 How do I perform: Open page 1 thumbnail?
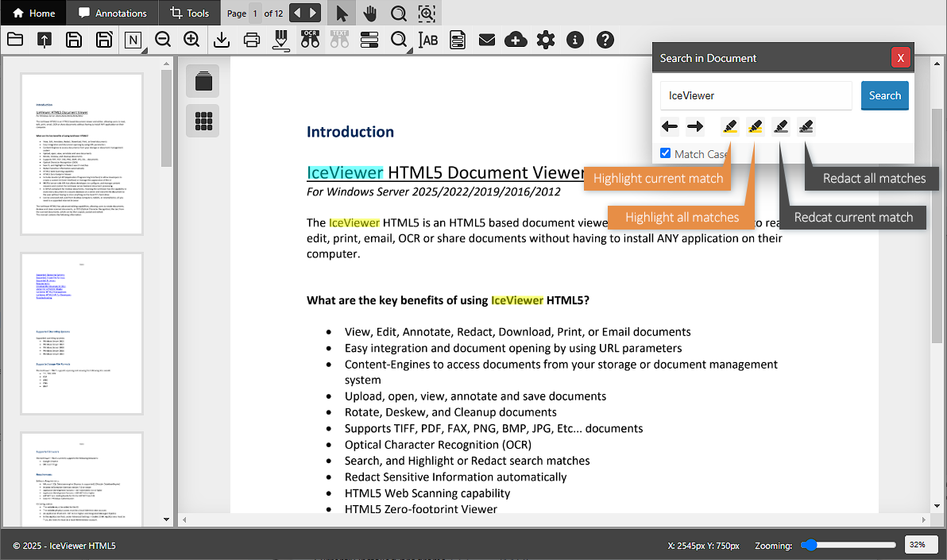coord(82,154)
